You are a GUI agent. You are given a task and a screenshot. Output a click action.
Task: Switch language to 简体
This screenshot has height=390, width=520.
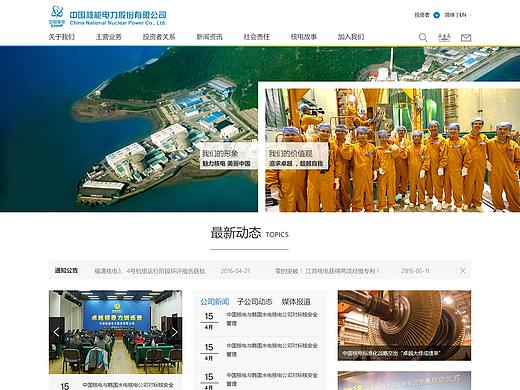point(450,15)
